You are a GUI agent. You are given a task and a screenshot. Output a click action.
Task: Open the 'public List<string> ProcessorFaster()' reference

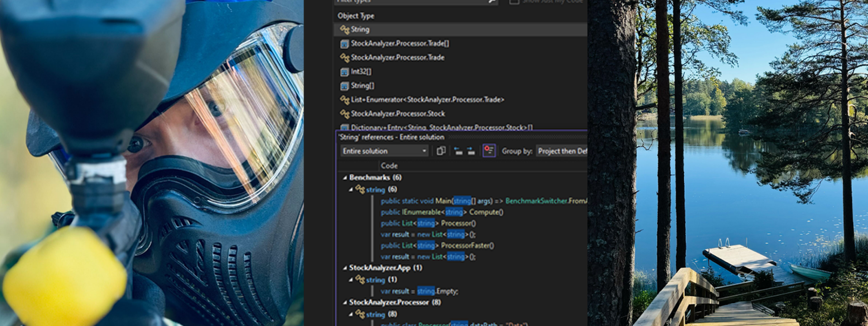[437, 245]
